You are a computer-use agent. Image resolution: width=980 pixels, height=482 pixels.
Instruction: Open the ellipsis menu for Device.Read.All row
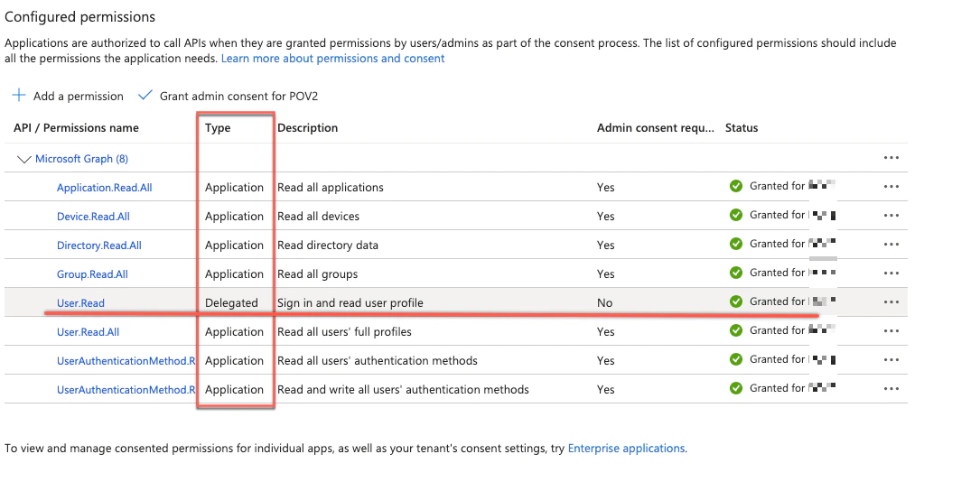click(891, 216)
